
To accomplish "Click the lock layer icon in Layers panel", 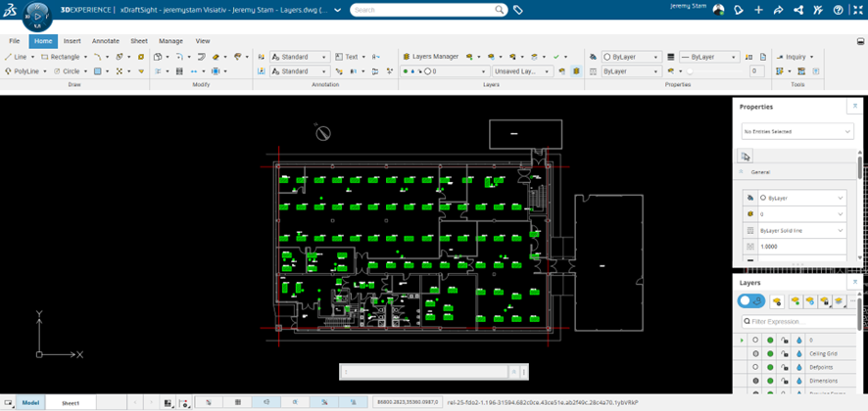I will click(825, 301).
